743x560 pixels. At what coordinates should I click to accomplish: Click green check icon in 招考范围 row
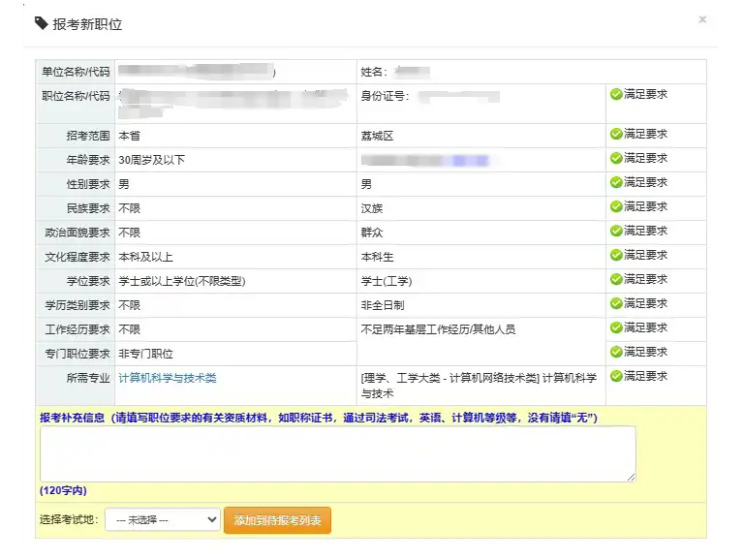[615, 135]
